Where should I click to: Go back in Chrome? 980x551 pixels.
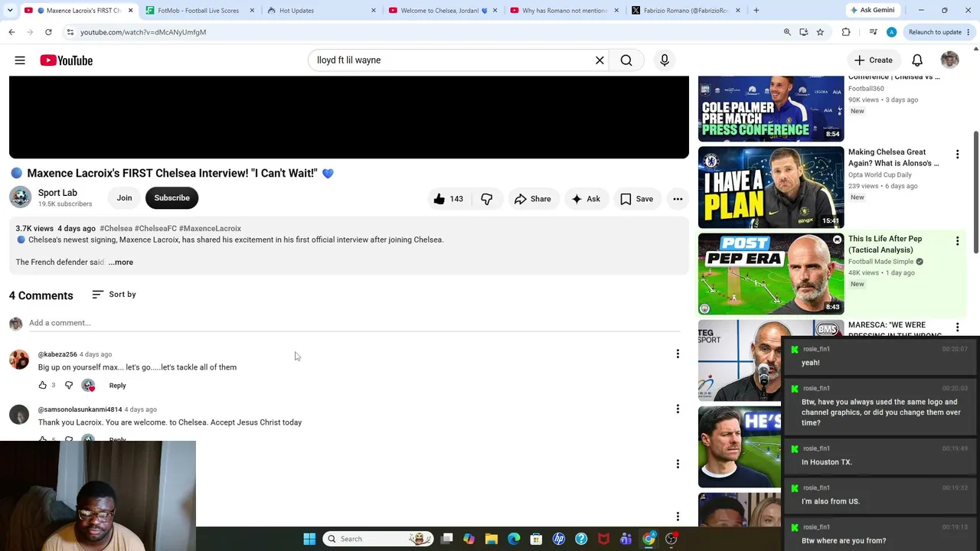[11, 32]
